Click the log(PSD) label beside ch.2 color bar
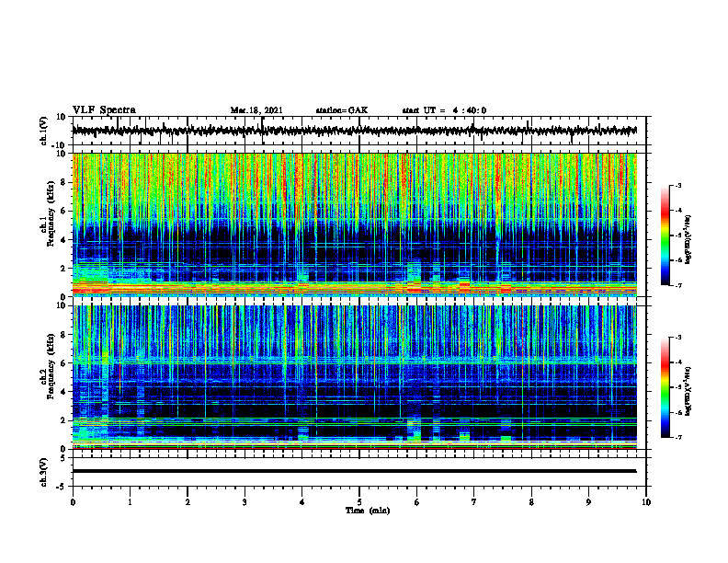Image resolution: width=728 pixels, height=563 pixels. [x=688, y=392]
